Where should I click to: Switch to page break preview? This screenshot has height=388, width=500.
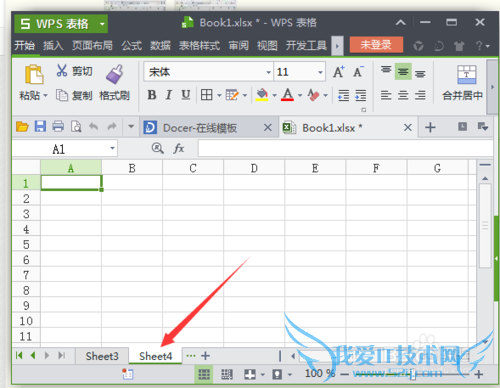227,375
